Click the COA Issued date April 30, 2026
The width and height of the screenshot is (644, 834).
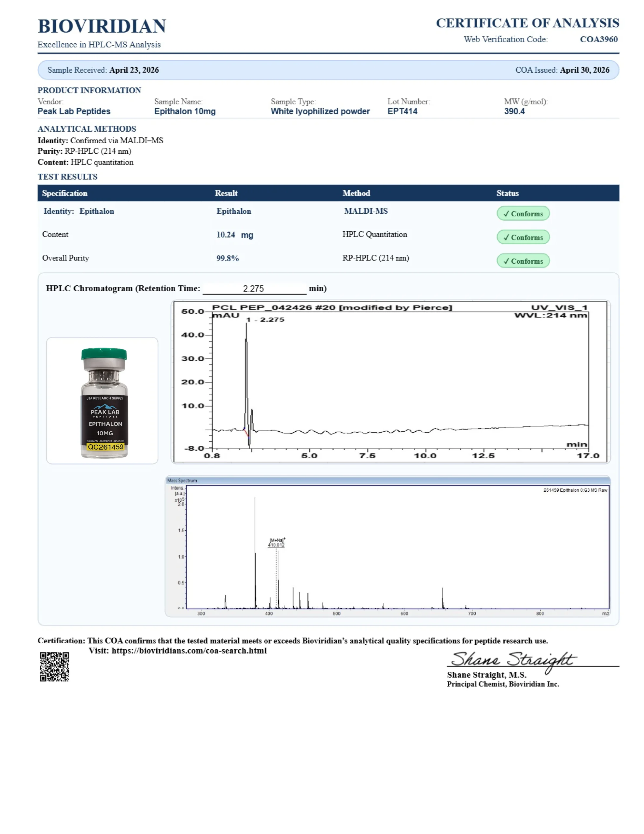(x=584, y=70)
